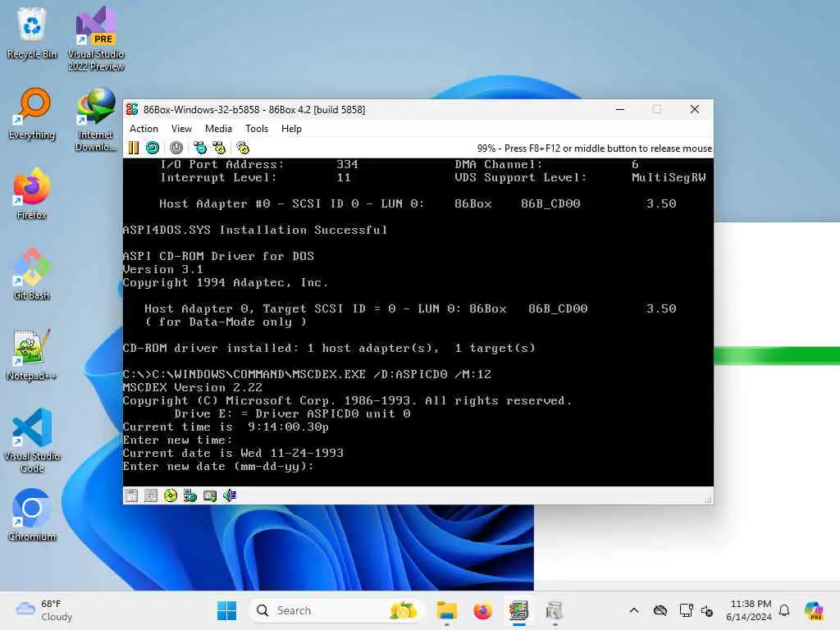Open 86Box settings gear toolbar icon
The height and width of the screenshot is (630, 840).
click(243, 148)
